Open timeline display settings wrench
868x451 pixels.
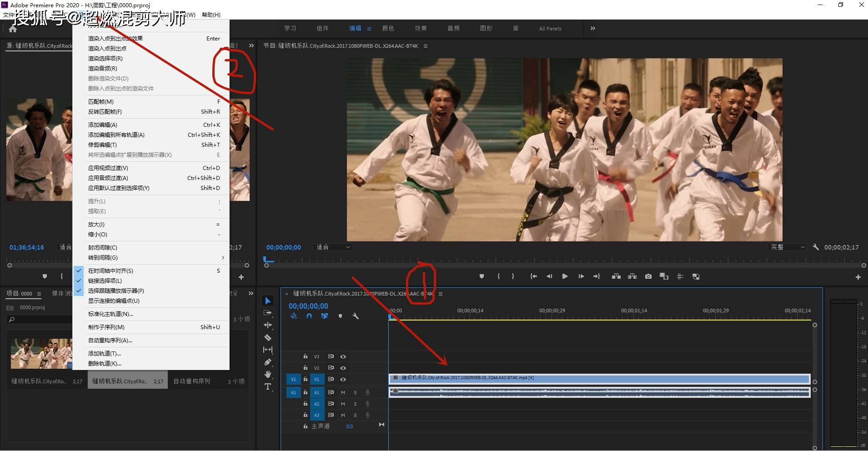(x=356, y=316)
